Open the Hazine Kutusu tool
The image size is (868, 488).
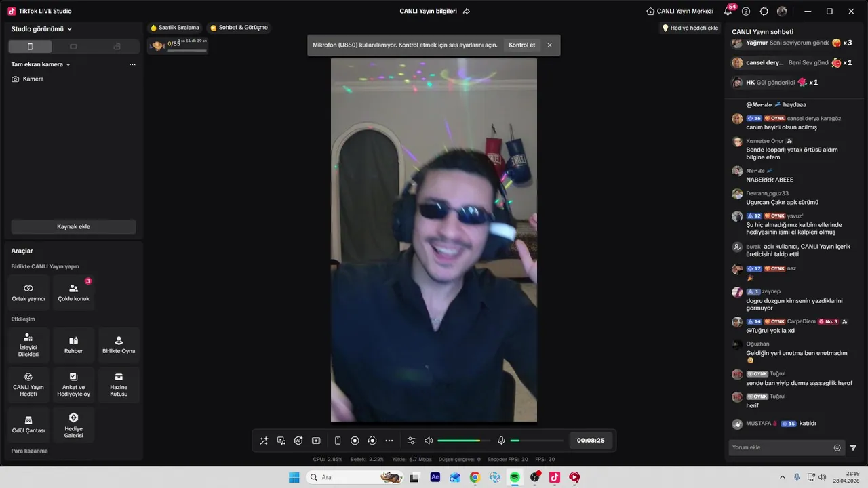[119, 385]
